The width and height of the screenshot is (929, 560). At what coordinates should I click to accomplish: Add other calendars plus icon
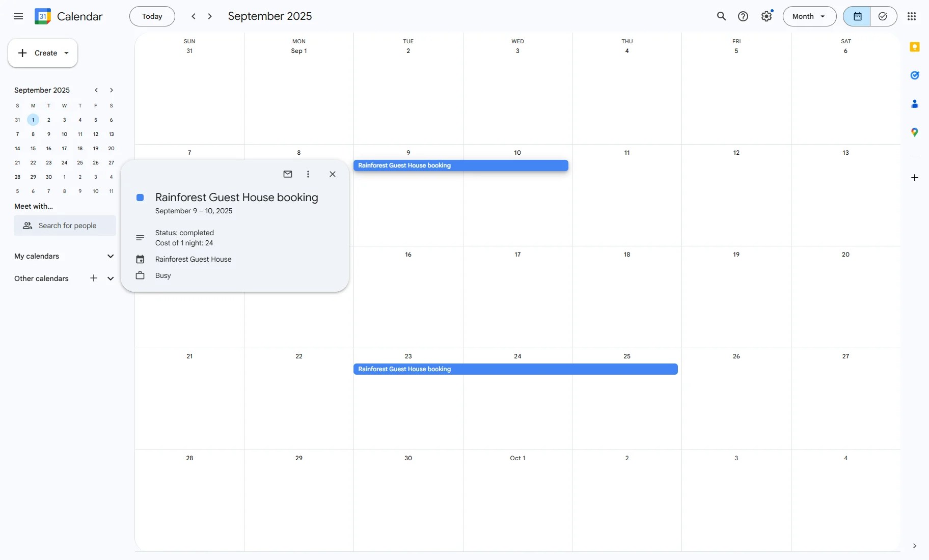94,278
